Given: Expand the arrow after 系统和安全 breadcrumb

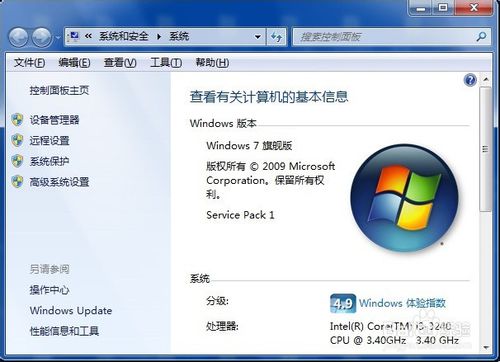Looking at the screenshot, I should [x=159, y=36].
